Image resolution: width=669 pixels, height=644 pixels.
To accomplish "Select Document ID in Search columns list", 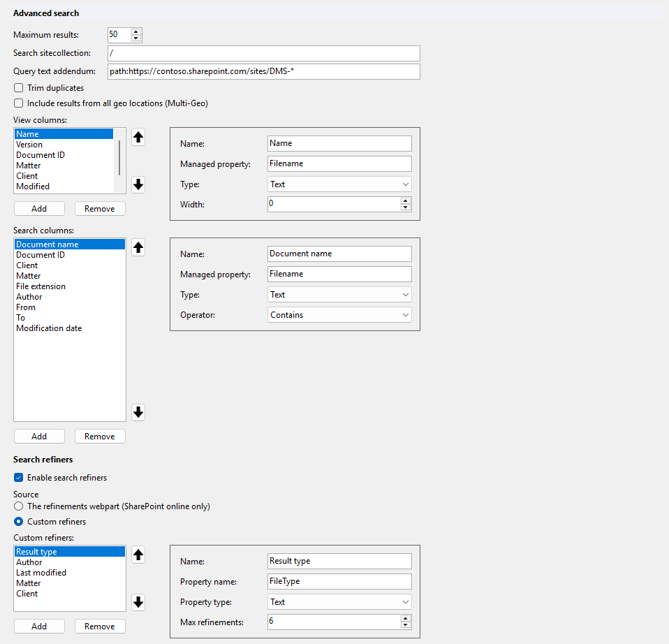I will click(70, 255).
